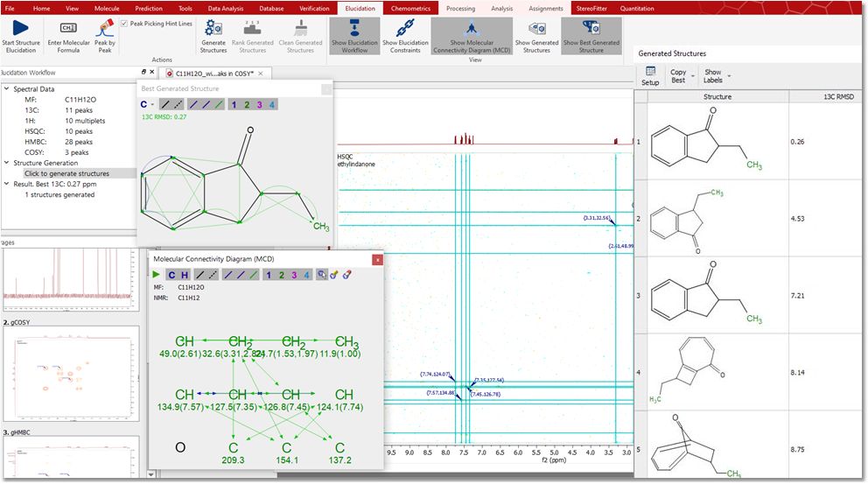
Task: Click magnifier tool in MCD toolbar
Action: click(322, 275)
